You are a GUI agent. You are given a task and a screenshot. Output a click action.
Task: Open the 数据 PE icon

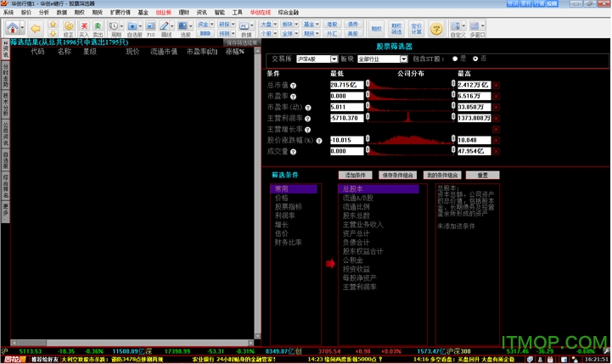click(x=244, y=26)
